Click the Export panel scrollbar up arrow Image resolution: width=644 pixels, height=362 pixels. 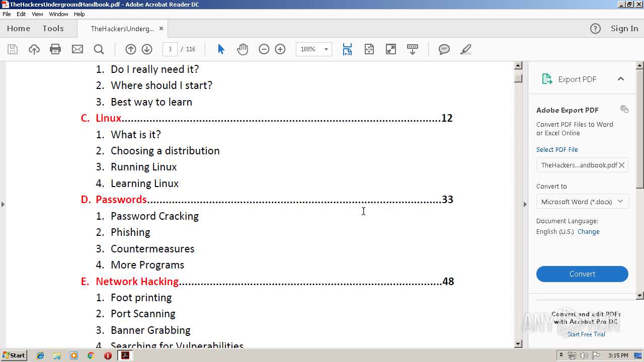tap(640, 65)
